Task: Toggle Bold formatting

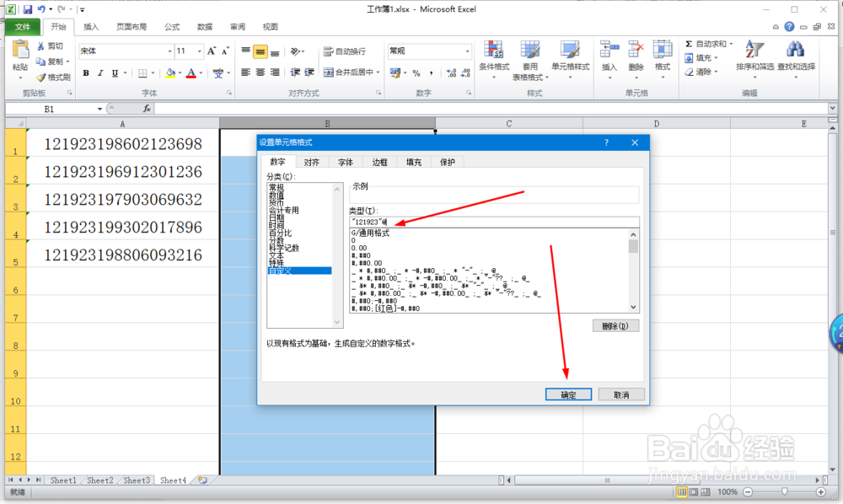Action: click(86, 73)
